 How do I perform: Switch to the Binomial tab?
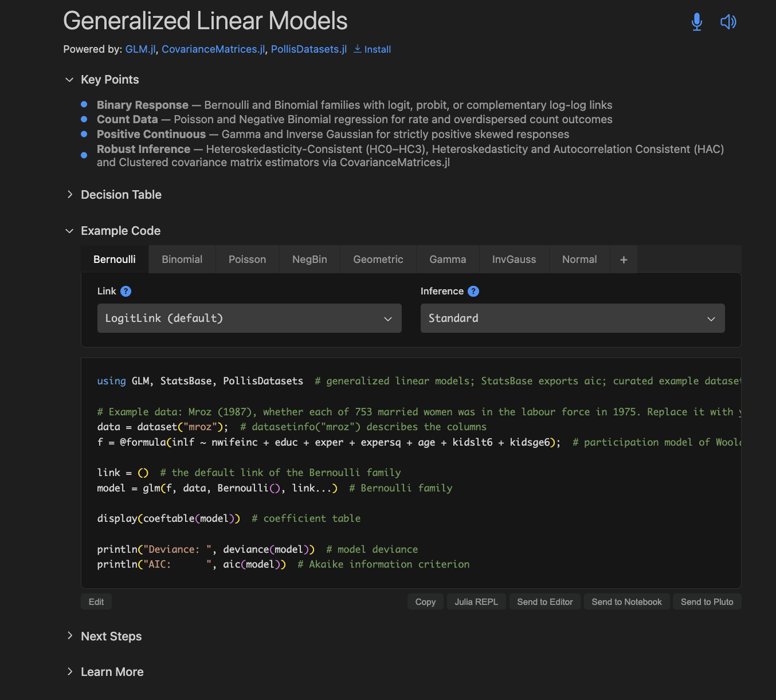point(182,259)
